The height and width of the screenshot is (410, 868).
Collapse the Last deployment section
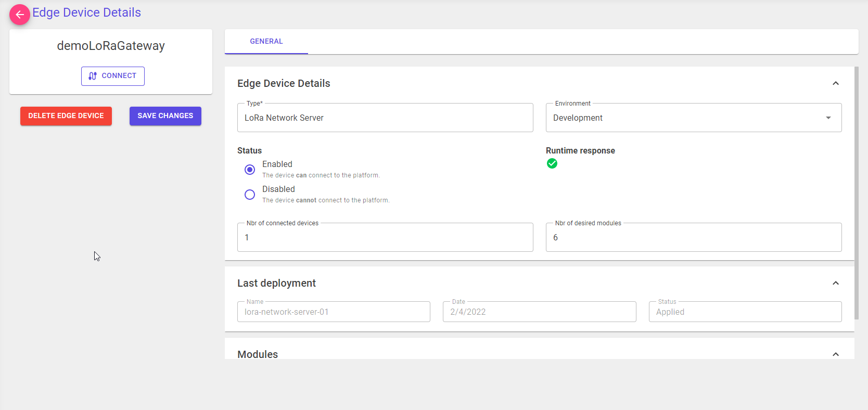coord(835,284)
